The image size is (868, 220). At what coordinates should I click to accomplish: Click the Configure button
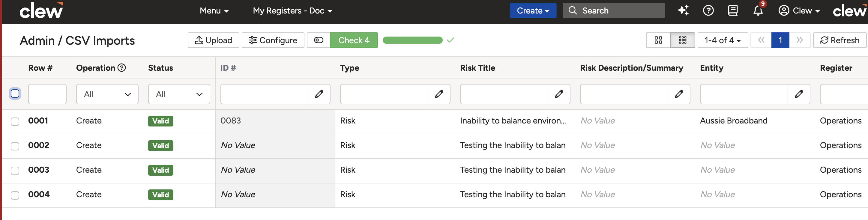click(273, 40)
